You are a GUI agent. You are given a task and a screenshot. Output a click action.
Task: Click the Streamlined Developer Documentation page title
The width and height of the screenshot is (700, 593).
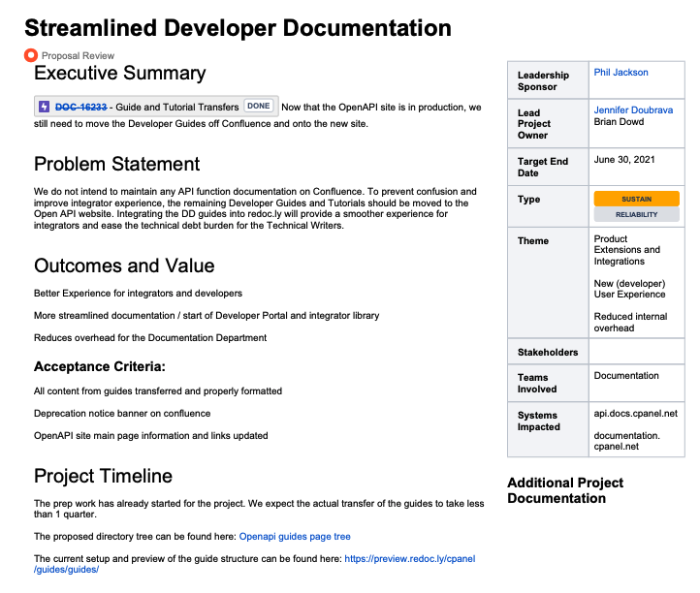[x=238, y=28]
